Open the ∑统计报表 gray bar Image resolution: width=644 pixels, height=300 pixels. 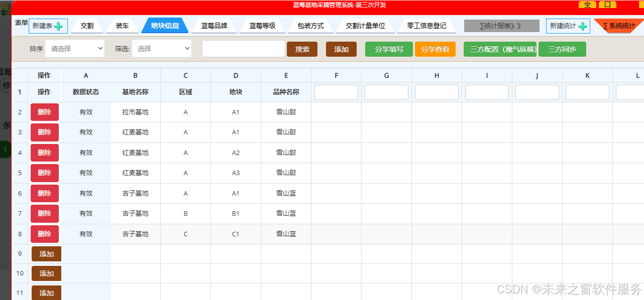501,26
